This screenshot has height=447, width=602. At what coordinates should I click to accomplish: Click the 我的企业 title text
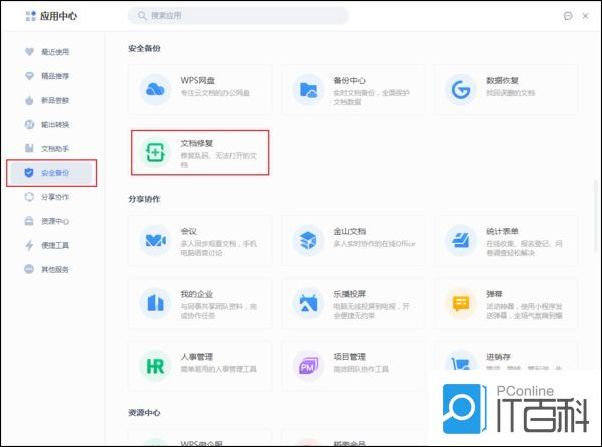coord(197,294)
